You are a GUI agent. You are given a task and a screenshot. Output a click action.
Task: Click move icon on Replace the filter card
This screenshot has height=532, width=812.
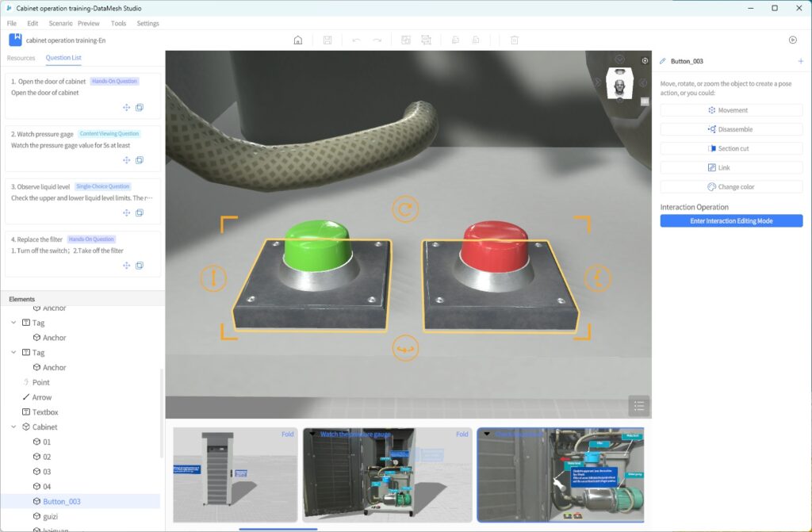126,266
